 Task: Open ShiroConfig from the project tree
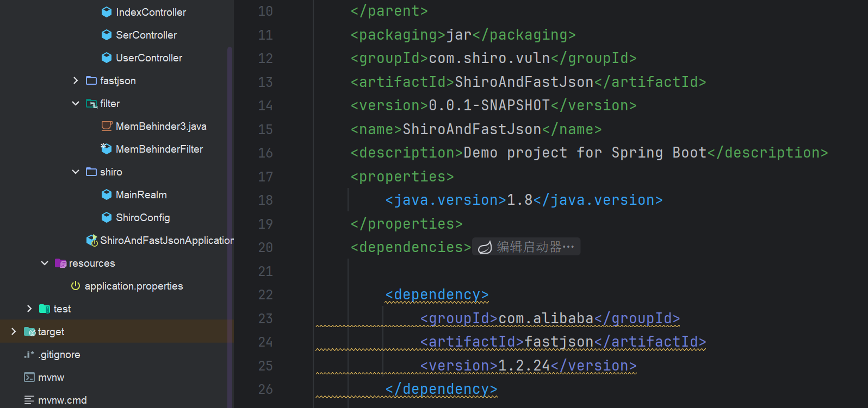[142, 217]
